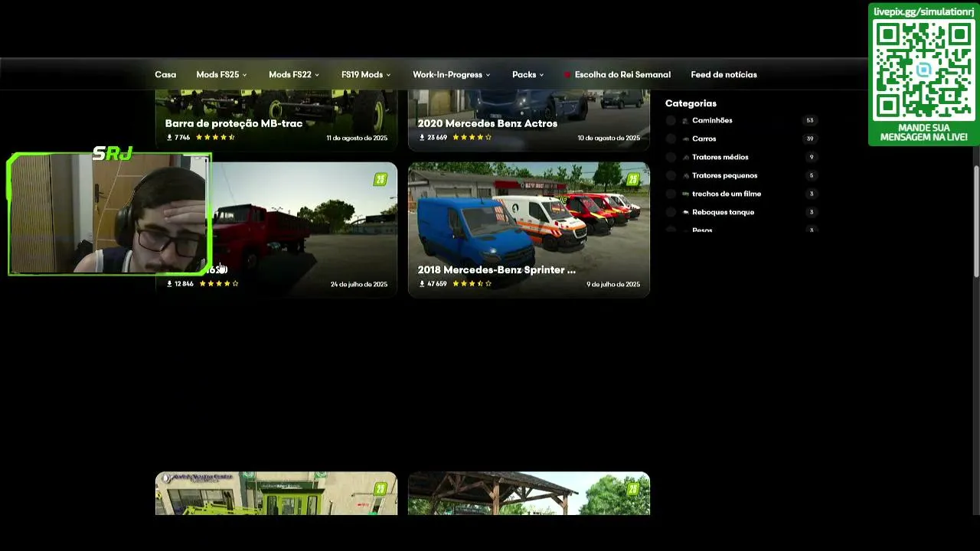Click the truck icon beside Caminhões
Screen dimensions: 980x551
(685, 120)
